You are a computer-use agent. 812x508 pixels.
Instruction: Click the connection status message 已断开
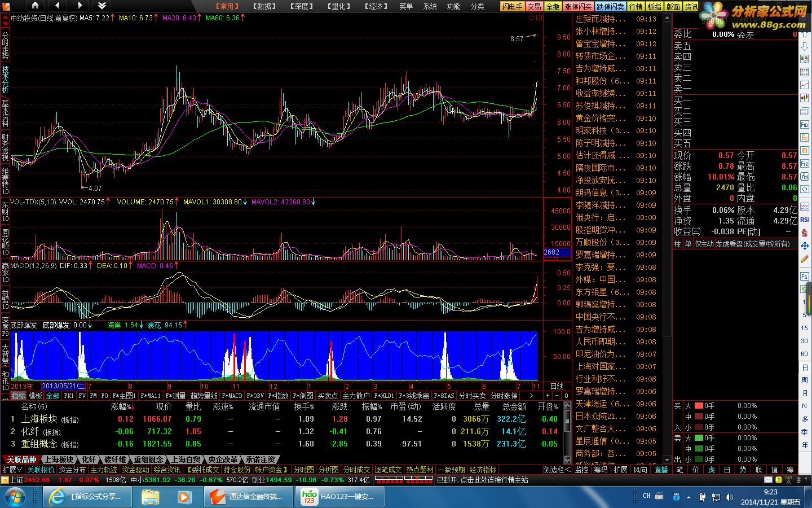482,480
